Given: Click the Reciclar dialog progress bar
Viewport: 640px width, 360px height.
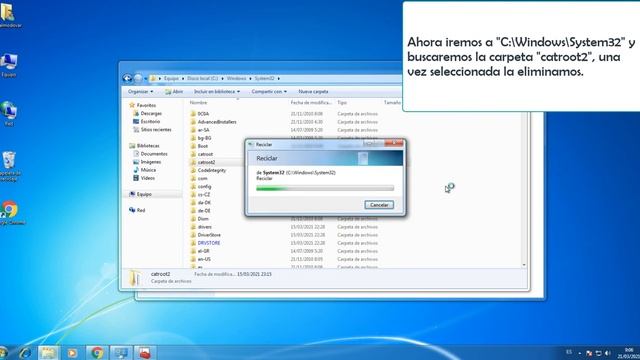Looking at the screenshot, I should [x=325, y=188].
